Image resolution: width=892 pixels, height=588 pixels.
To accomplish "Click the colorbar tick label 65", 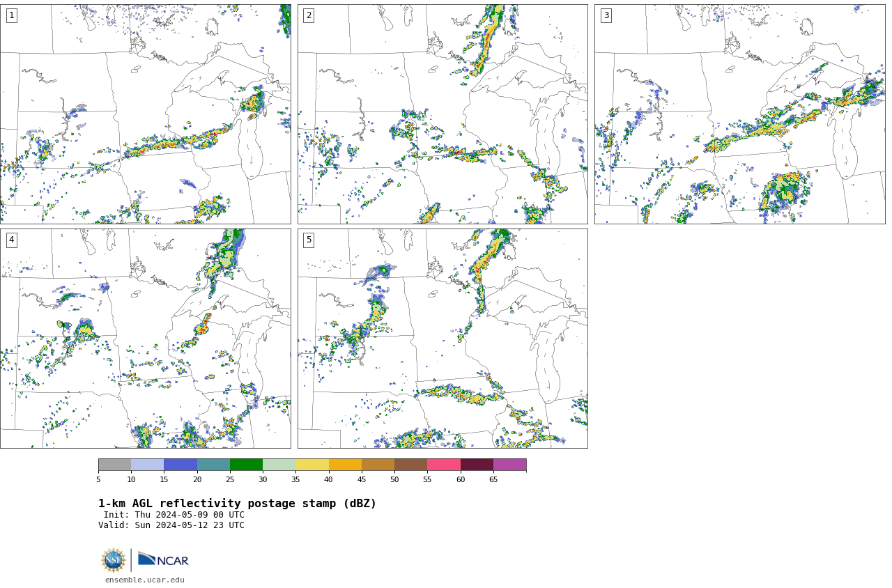I will tap(493, 479).
